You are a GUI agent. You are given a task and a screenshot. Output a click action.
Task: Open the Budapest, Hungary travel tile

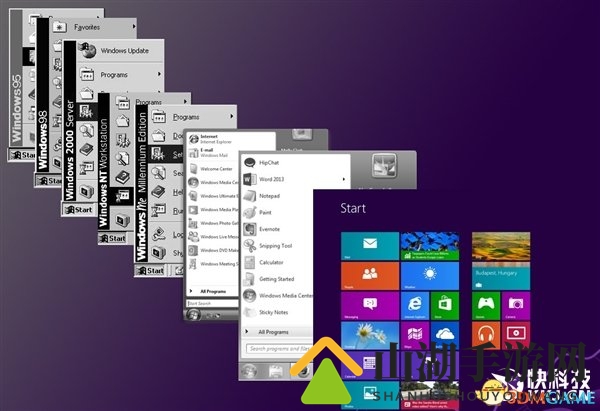[501, 276]
